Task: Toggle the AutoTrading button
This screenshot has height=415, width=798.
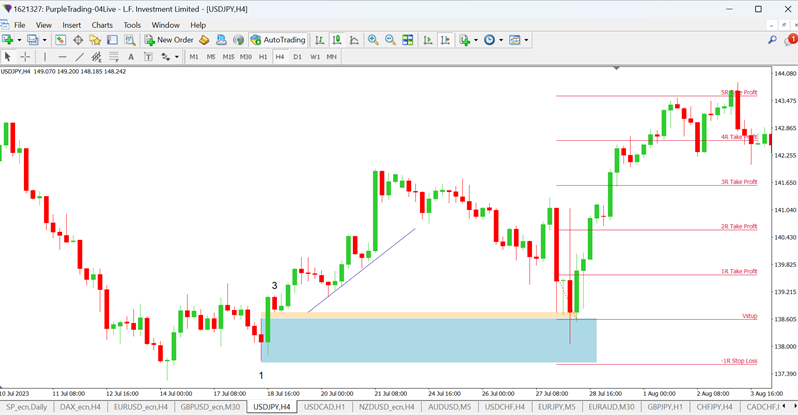Action: coord(278,40)
